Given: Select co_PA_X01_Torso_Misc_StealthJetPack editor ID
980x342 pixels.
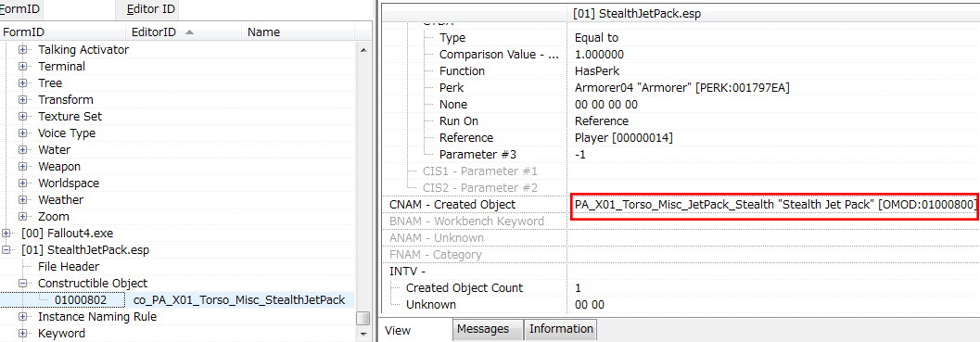Looking at the screenshot, I should 239,300.
